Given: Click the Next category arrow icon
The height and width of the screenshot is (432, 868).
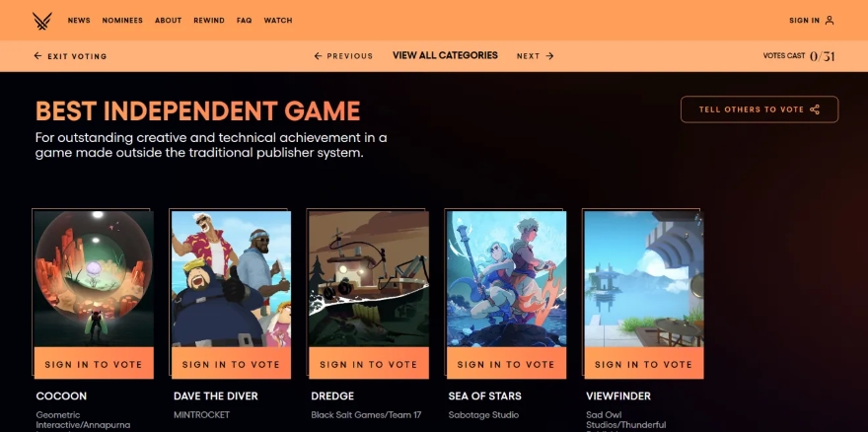Looking at the screenshot, I should pos(549,56).
